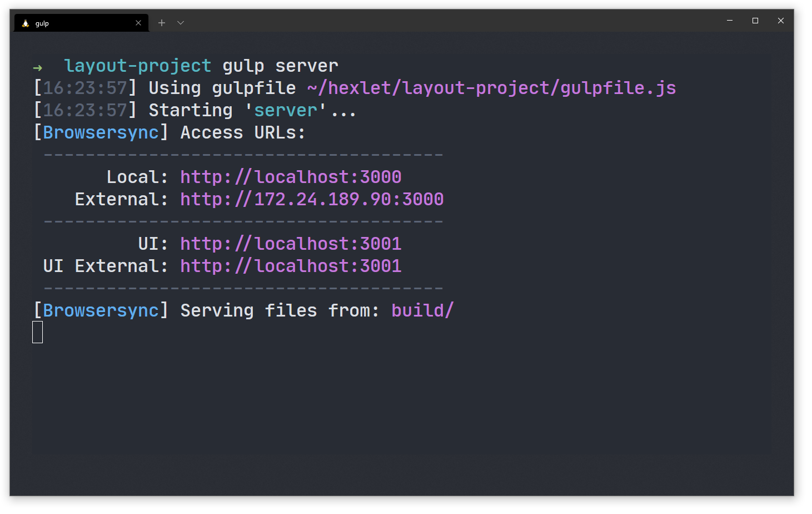Click the gulp server command text
The image size is (812, 514).
(x=280, y=66)
